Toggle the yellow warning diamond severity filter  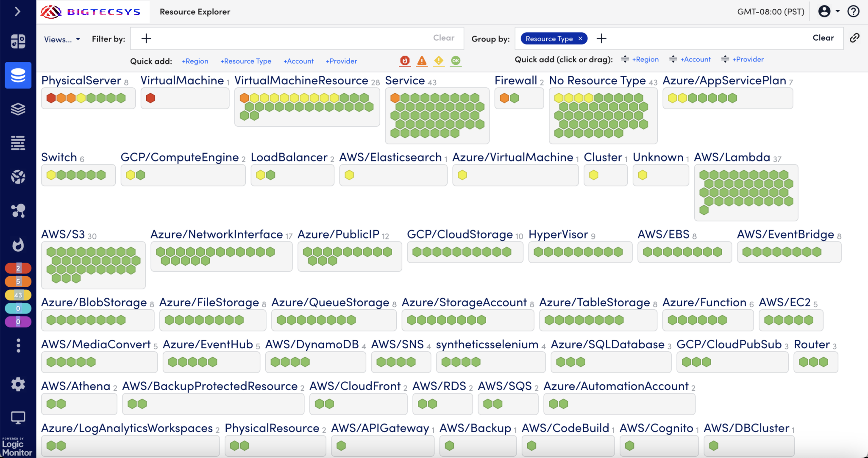coord(439,61)
